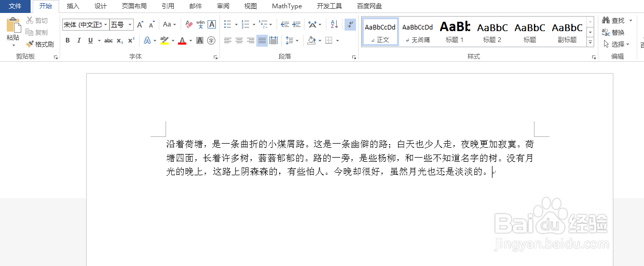Click the Replace (替换) button
Screen dimensions: 644x266
613,32
